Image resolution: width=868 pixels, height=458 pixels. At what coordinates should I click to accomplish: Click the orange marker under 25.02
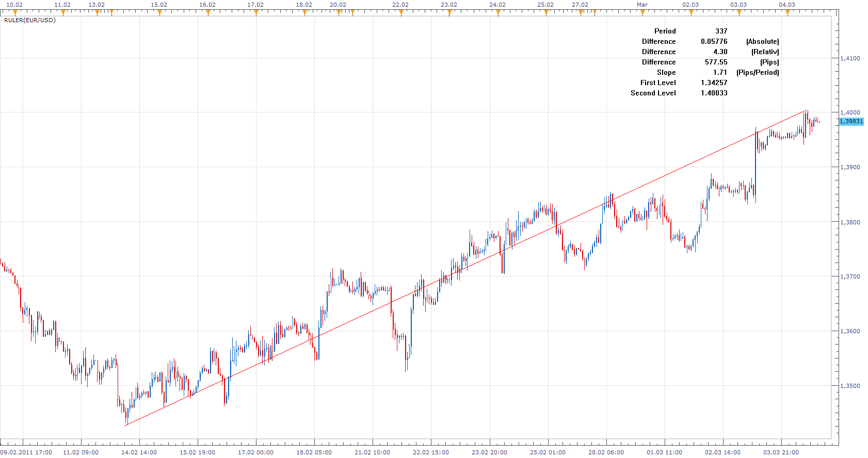(x=546, y=13)
